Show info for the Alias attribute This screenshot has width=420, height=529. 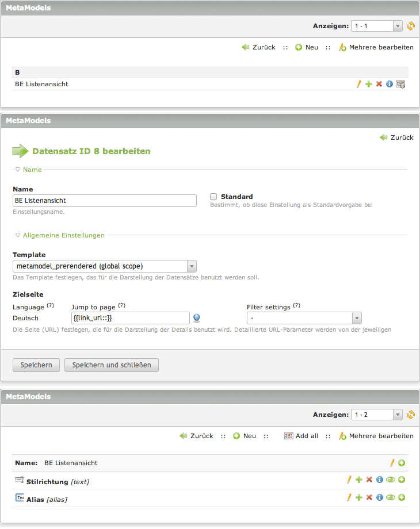[380, 497]
